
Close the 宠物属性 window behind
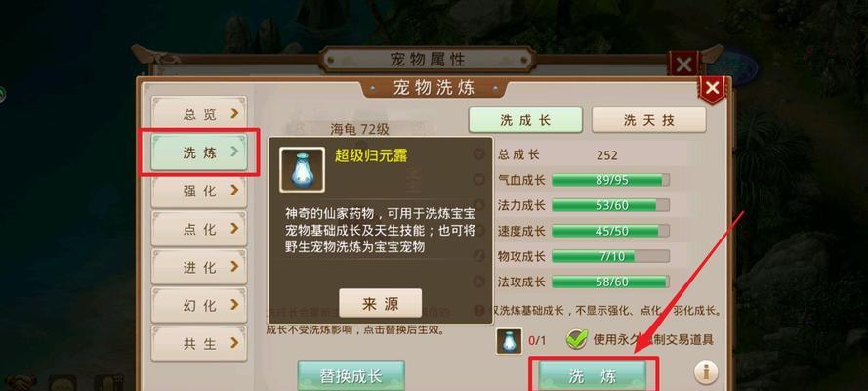click(x=683, y=65)
